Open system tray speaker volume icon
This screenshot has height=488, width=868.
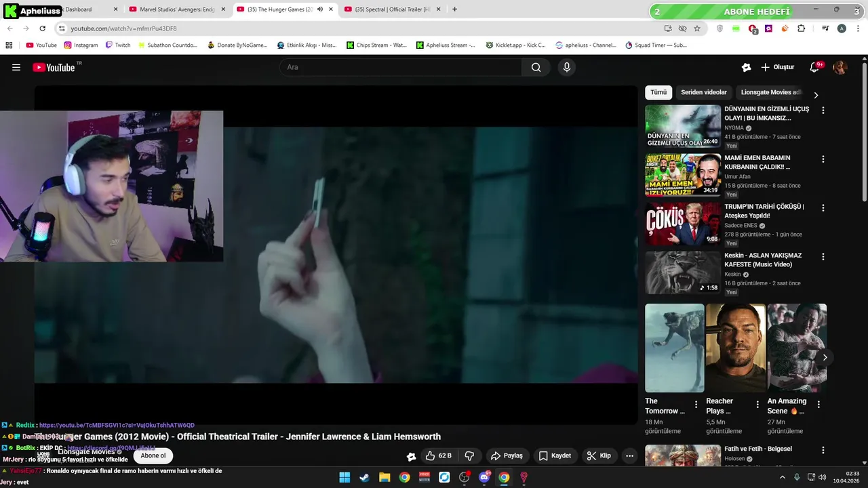point(824,477)
